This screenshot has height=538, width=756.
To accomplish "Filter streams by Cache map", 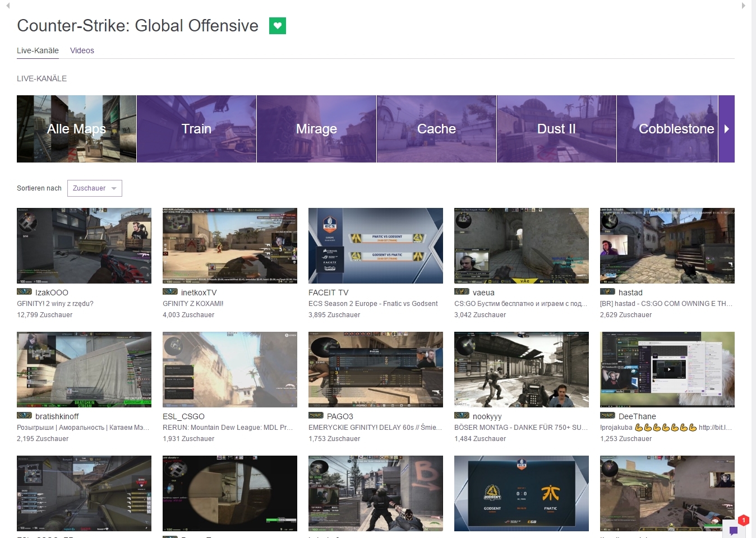I will [436, 129].
